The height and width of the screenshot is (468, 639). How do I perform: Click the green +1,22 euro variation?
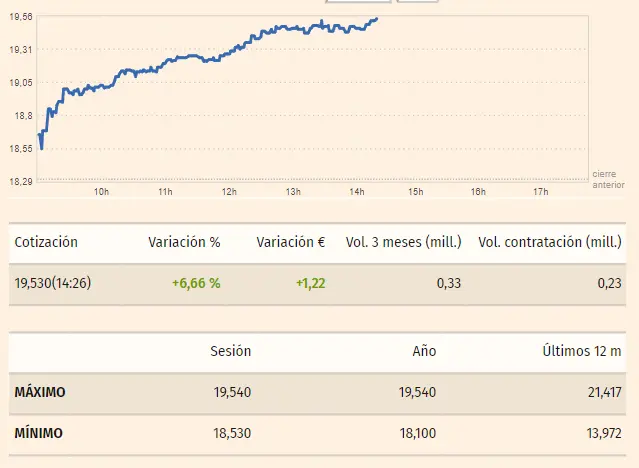[x=310, y=283]
